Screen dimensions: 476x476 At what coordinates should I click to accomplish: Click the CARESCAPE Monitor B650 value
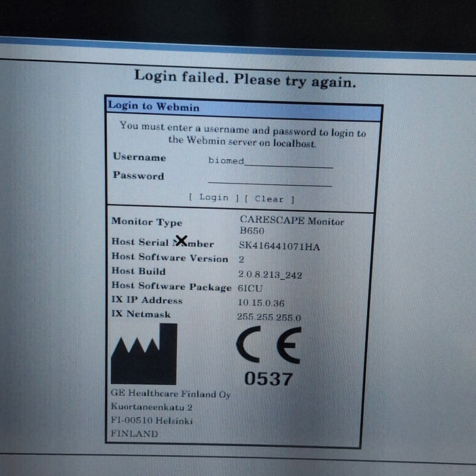pos(292,226)
